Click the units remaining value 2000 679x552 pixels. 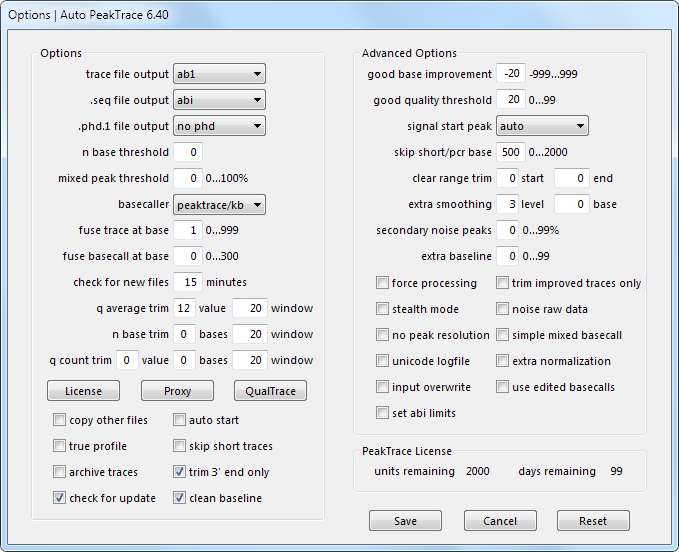478,471
